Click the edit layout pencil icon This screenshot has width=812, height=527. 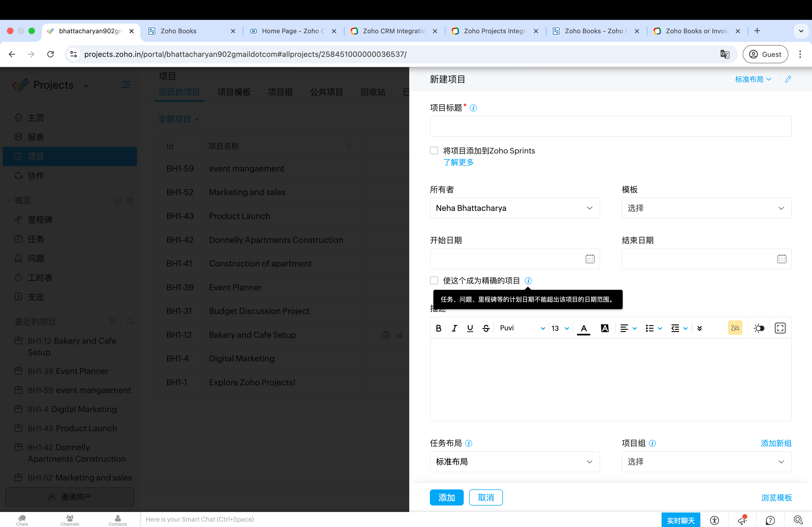788,79
